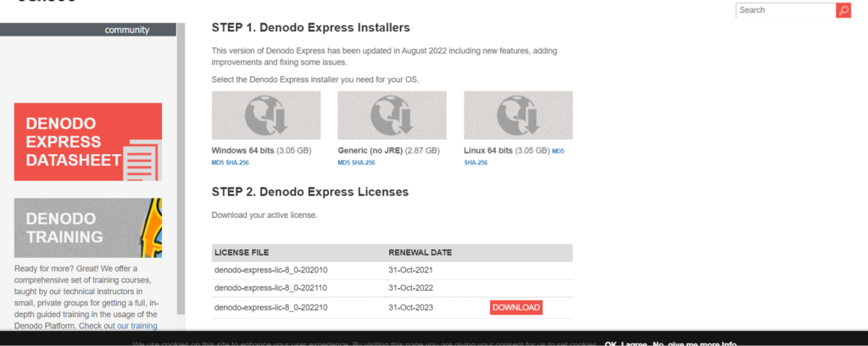Download the Windows 64 bits installer icon

click(265, 115)
